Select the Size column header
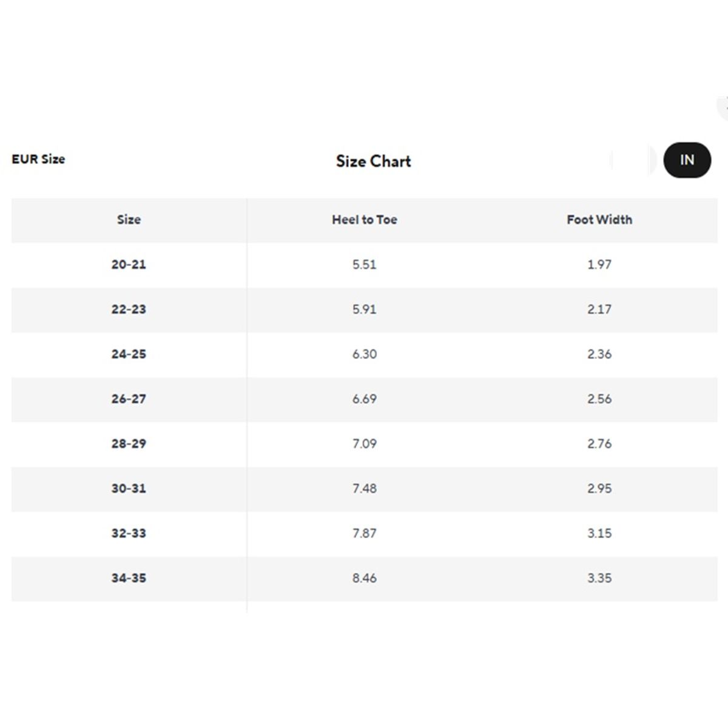Image resolution: width=728 pixels, height=728 pixels. click(x=129, y=220)
